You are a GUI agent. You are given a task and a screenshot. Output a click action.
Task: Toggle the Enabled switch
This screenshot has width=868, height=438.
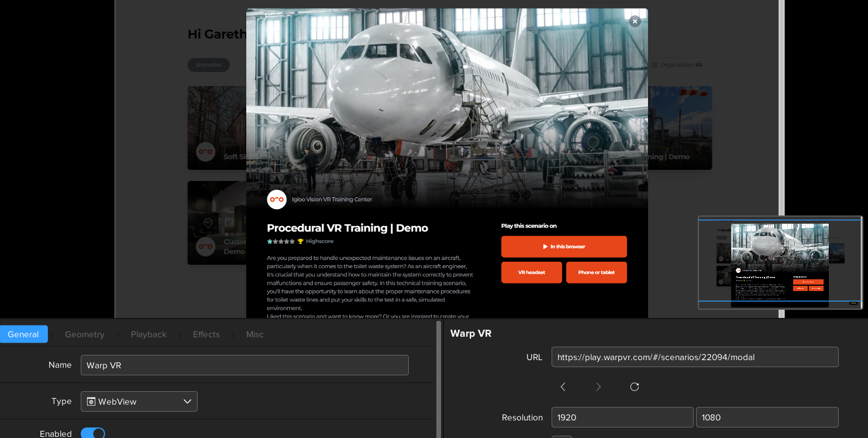92,433
